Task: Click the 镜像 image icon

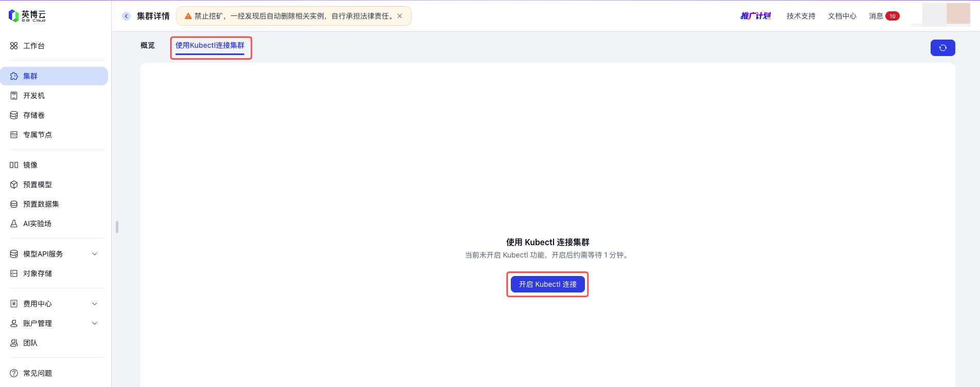Action: 14,165
